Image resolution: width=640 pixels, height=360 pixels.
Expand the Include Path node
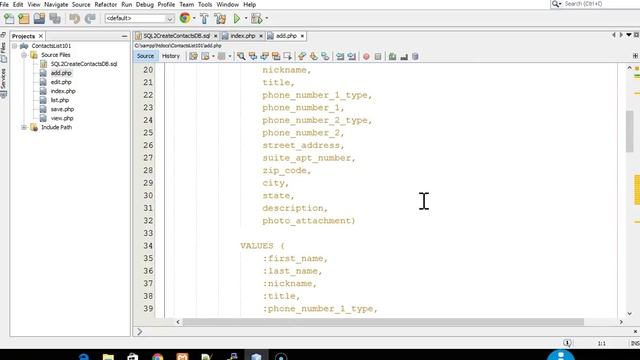(24, 127)
